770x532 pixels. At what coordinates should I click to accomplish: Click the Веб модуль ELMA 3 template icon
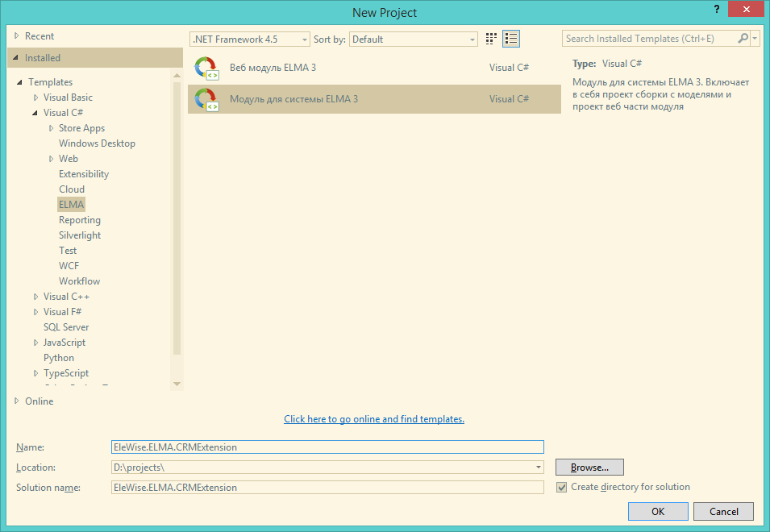tap(206, 68)
